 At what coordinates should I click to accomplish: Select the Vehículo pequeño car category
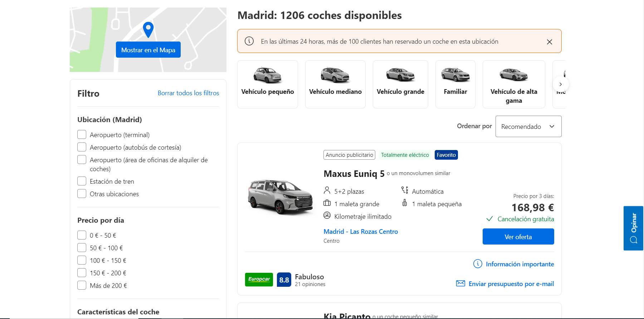[x=267, y=84]
